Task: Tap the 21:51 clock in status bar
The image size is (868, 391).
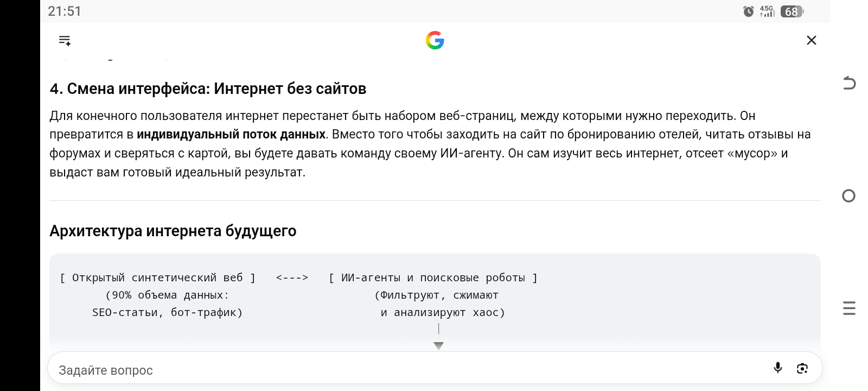Action: pyautogui.click(x=65, y=11)
